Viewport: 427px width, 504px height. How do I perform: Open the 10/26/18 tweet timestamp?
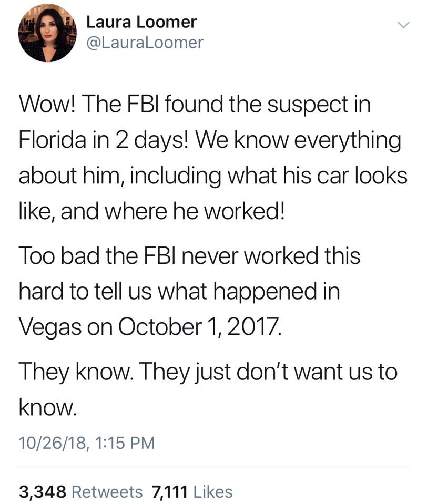coord(87,443)
